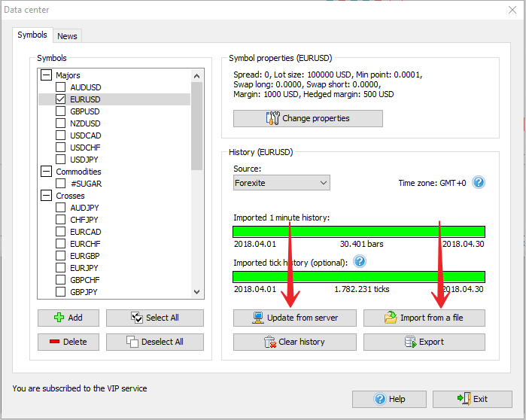Click the help icon next to tick history
This screenshot has height=420, width=526.
[360, 262]
